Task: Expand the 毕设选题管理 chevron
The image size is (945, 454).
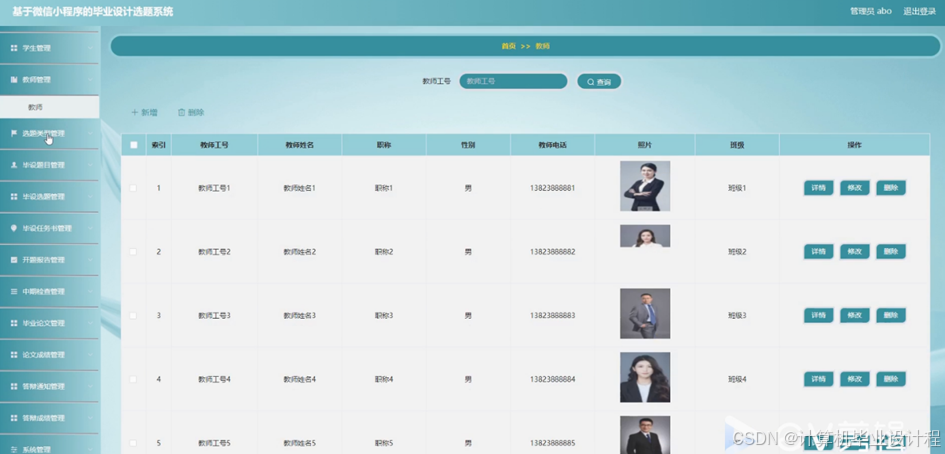Action: pos(90,197)
